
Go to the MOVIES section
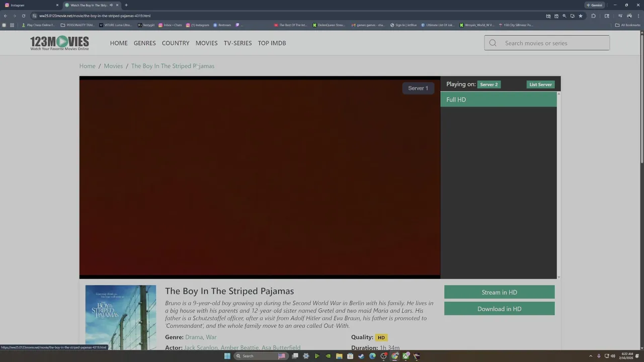(207, 43)
